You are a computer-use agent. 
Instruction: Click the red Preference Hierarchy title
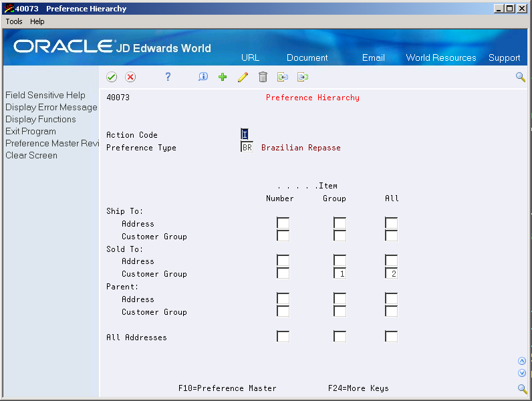coord(313,98)
